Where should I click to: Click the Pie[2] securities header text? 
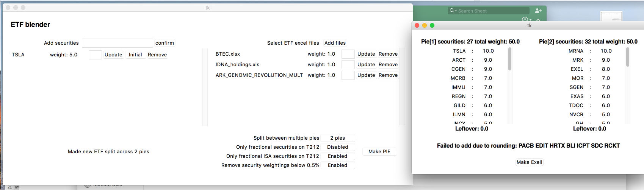[x=588, y=42]
